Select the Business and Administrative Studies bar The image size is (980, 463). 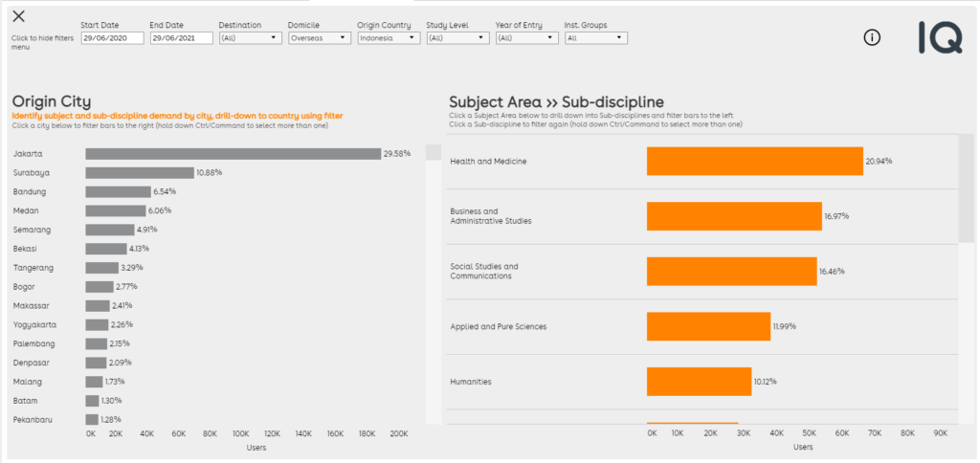tap(733, 216)
